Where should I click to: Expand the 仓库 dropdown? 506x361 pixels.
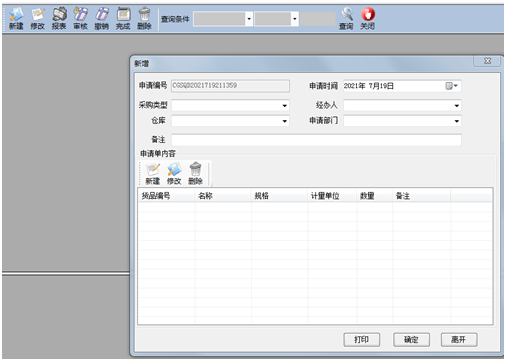pyautogui.click(x=284, y=121)
